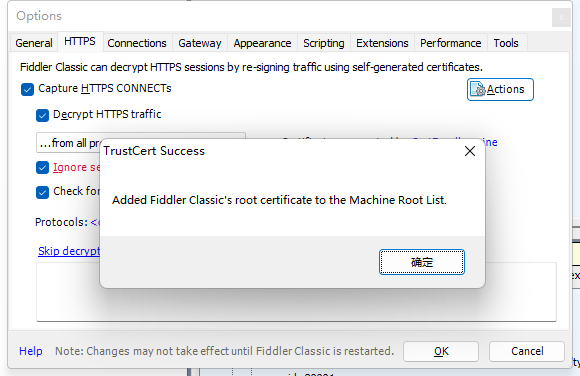Toggle Decrypt HTTPS traffic checkbox

pos(42,115)
